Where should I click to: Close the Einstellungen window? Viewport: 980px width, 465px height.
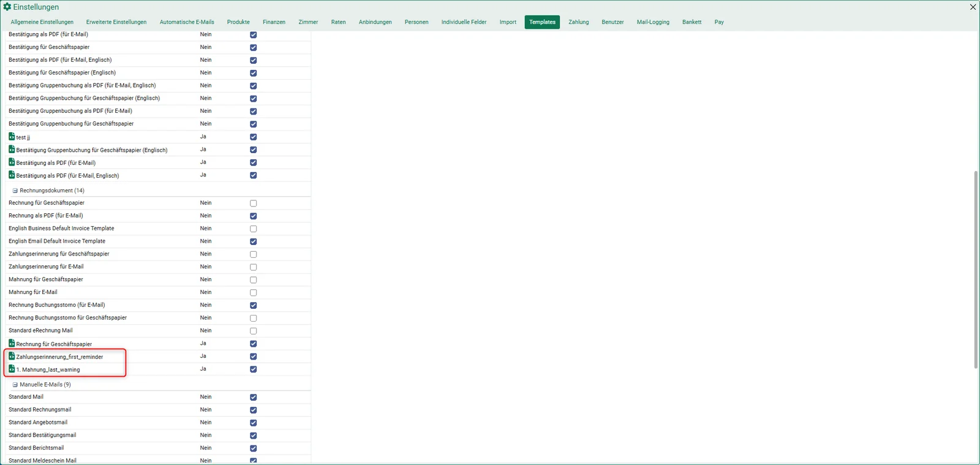(x=973, y=7)
